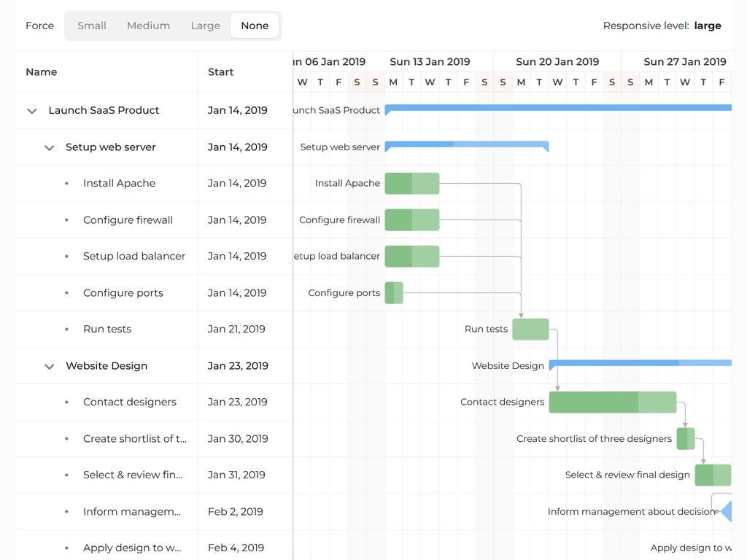Select the Medium force option

click(148, 26)
